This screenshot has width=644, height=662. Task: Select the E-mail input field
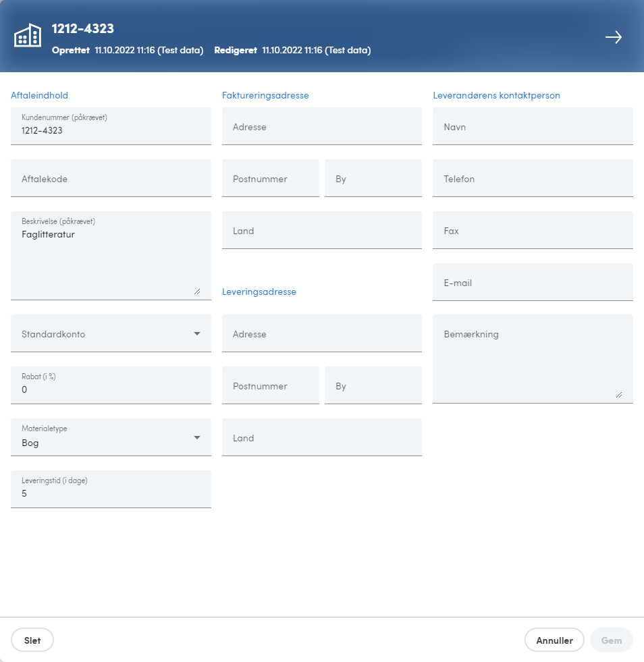click(x=533, y=282)
